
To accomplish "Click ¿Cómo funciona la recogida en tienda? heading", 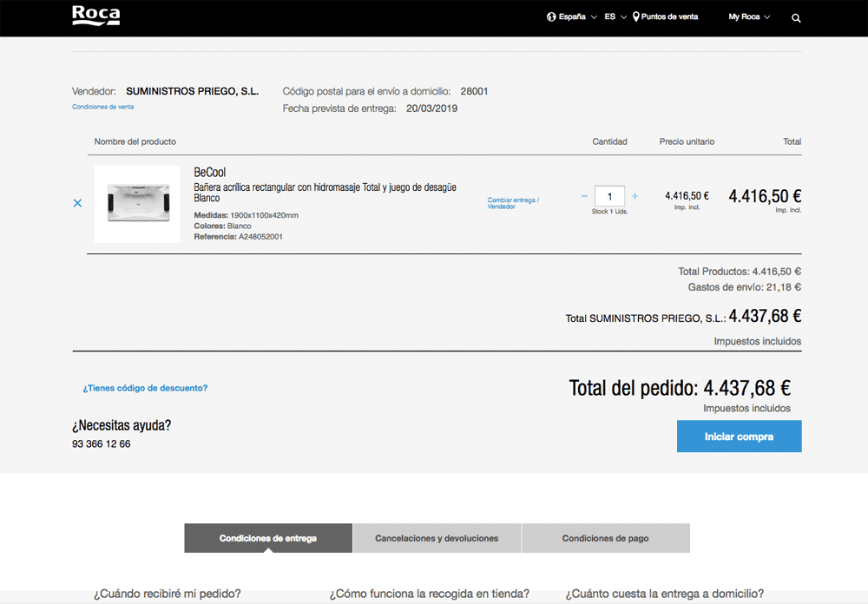I will tap(430, 594).
